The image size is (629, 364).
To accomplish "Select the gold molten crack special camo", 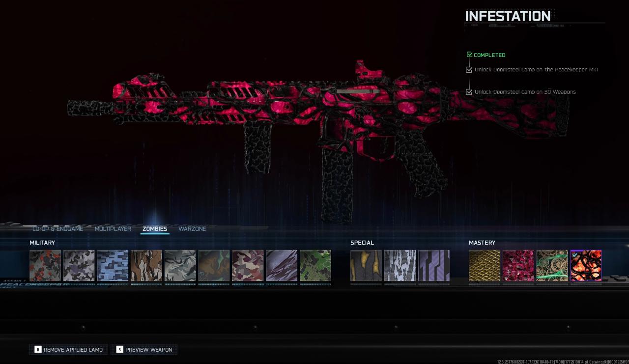I will (x=366, y=266).
